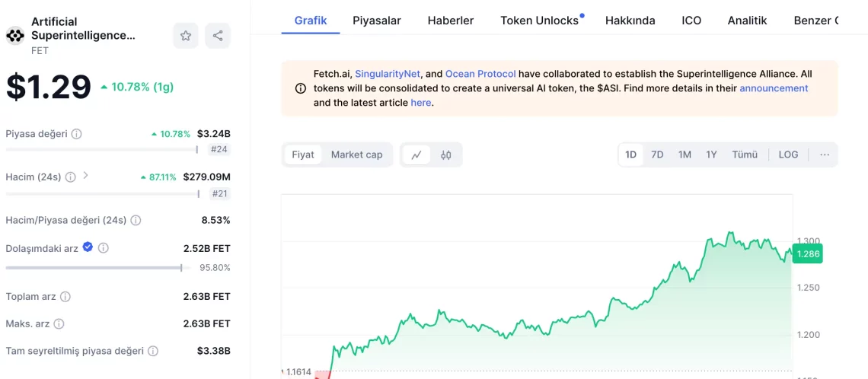
Task: Click info icon next to Toplam arz
Action: tap(65, 297)
